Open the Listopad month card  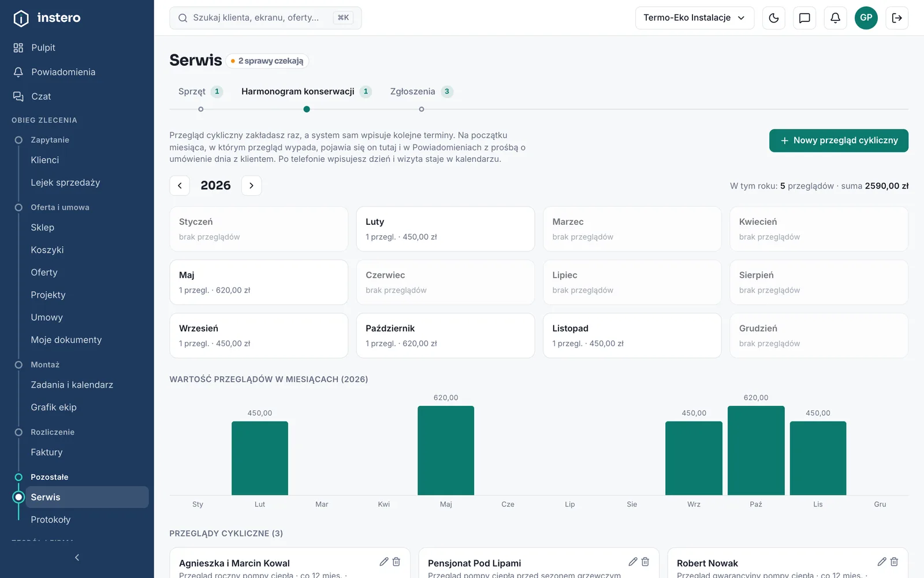point(632,335)
